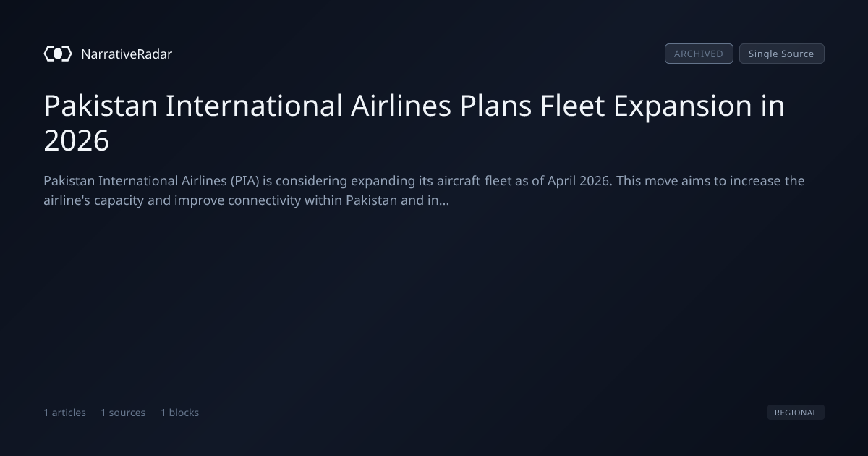Click the word "Pakistan" starting the headline
The image size is (868, 456).
101,106
